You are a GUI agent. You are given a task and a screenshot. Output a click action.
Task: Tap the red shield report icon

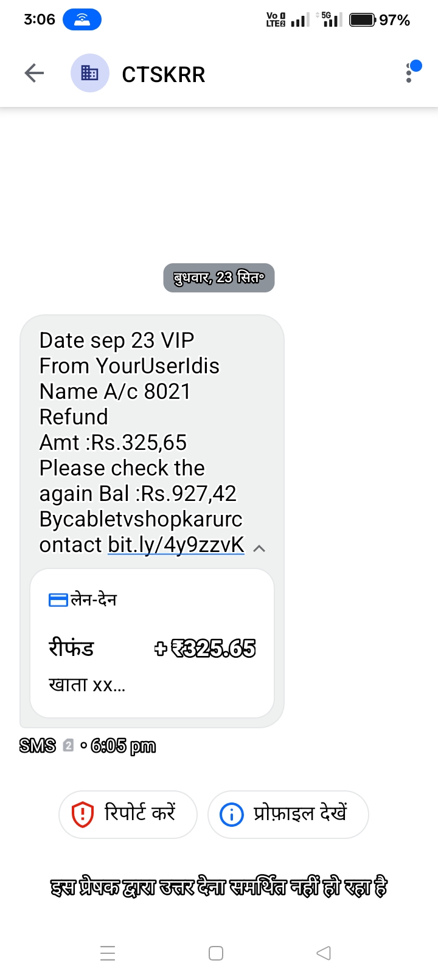pyautogui.click(x=83, y=814)
